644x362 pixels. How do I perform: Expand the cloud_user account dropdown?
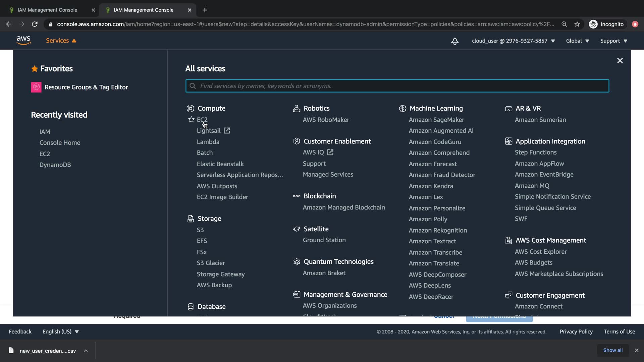coord(513,41)
